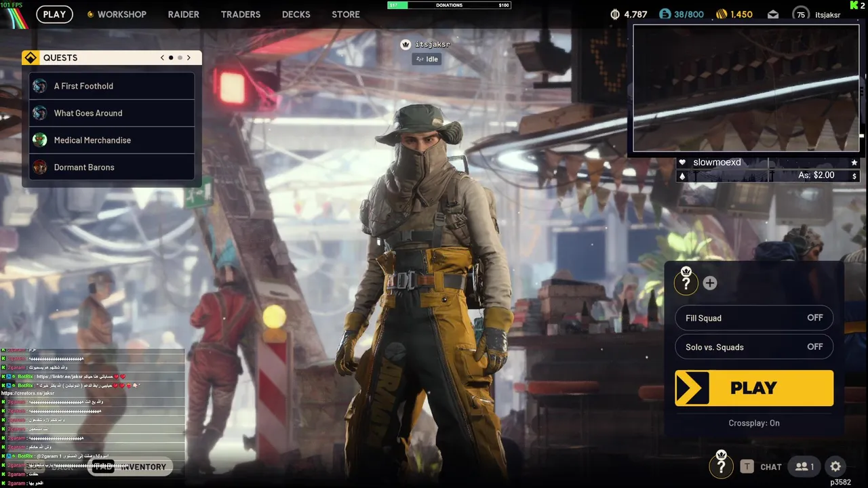
Task: Click the workshop notification dot icon
Action: tap(90, 14)
